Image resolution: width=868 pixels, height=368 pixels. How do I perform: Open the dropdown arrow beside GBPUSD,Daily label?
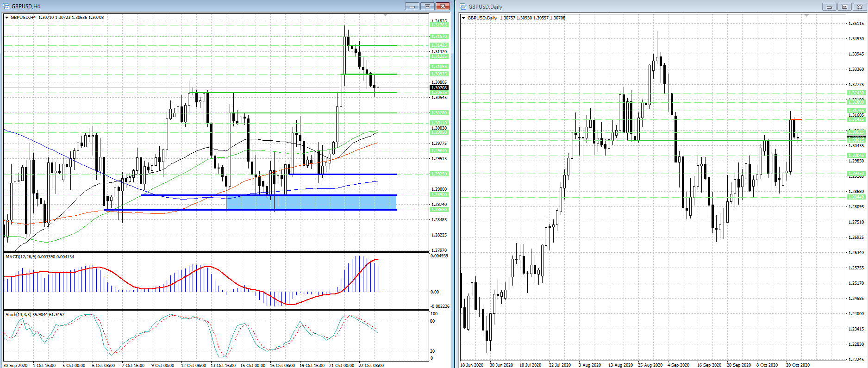pos(464,18)
